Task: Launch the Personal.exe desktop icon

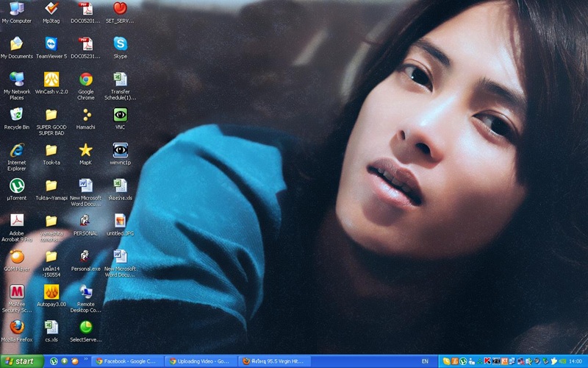Action: coord(85,261)
